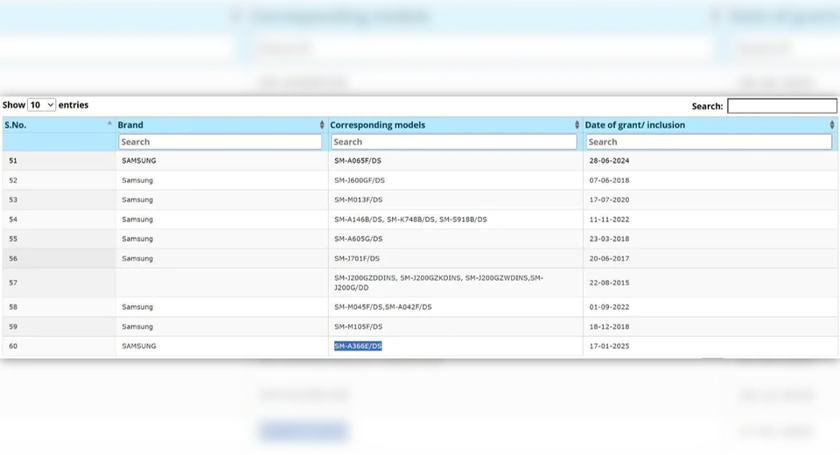Click the Date of grant/ inclusion header label

click(635, 125)
